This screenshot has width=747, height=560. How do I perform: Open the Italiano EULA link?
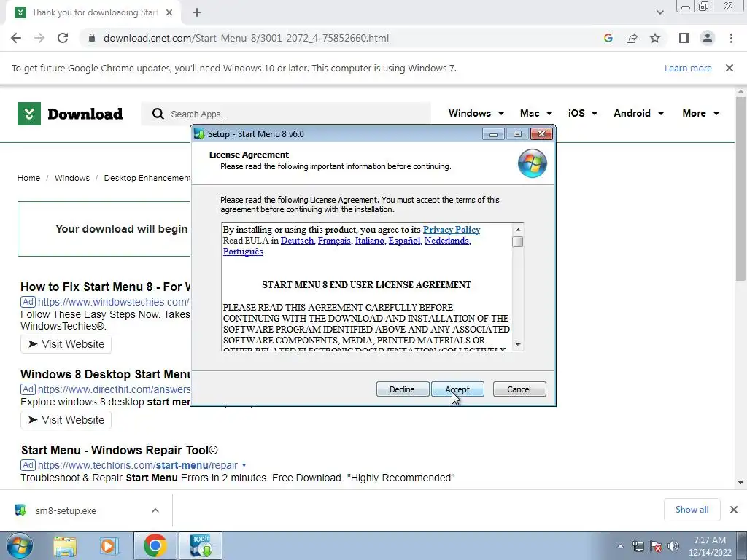[370, 241]
